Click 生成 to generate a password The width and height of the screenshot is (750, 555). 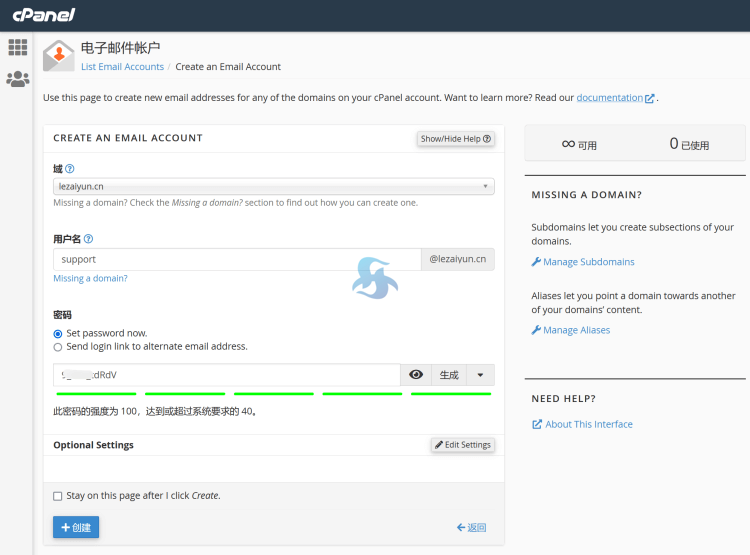click(449, 375)
